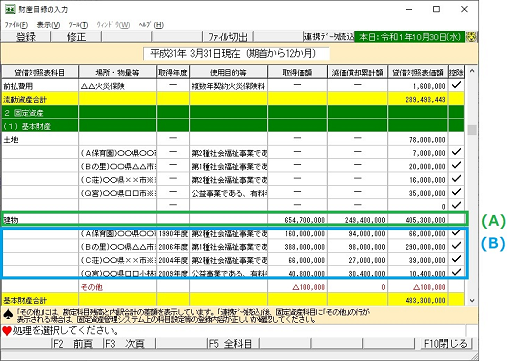Select the 1990年度 acquisition year cell
The image size is (512, 361).
tap(173, 233)
